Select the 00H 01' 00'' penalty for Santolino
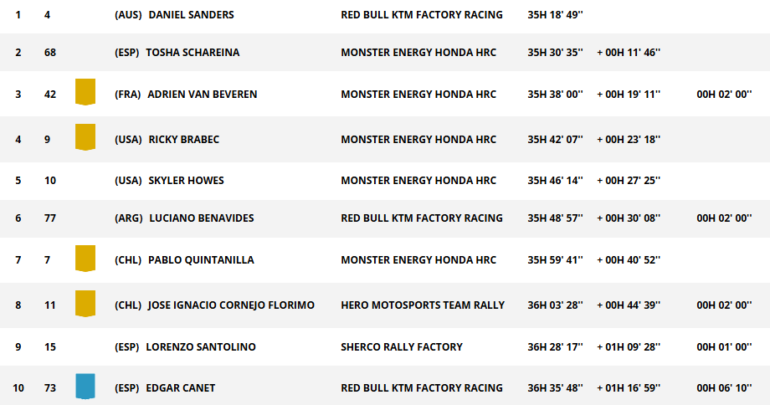Image resolution: width=770 pixels, height=405 pixels. click(724, 347)
